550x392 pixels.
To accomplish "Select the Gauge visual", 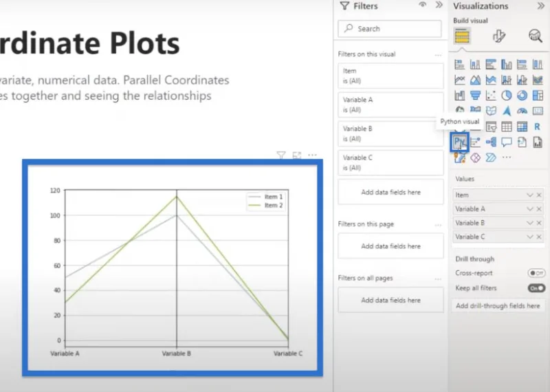I will [x=522, y=111].
